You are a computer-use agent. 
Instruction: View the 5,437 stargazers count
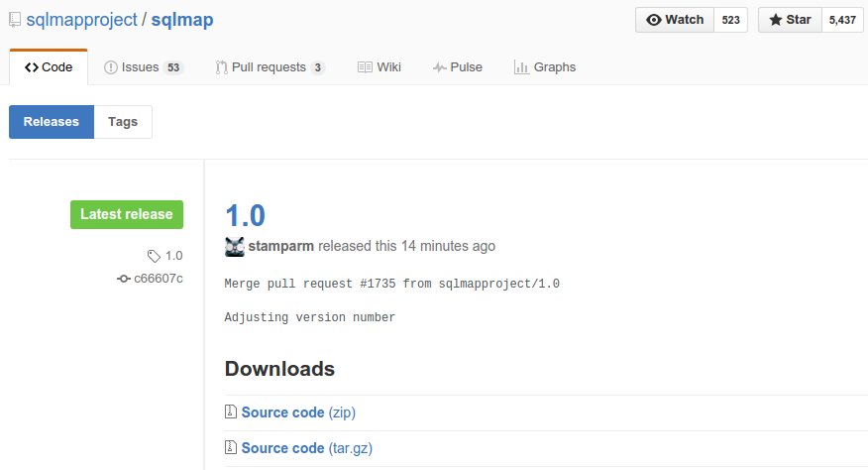click(x=842, y=20)
